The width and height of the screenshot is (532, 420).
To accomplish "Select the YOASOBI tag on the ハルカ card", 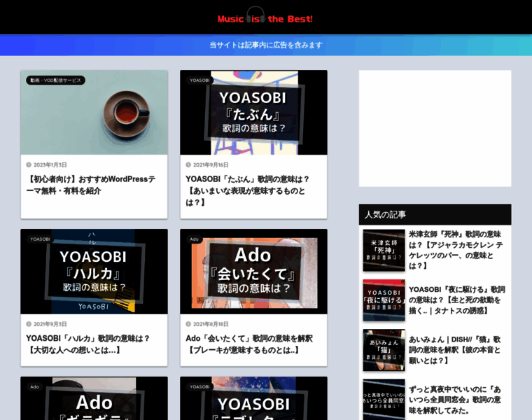I will (40, 239).
